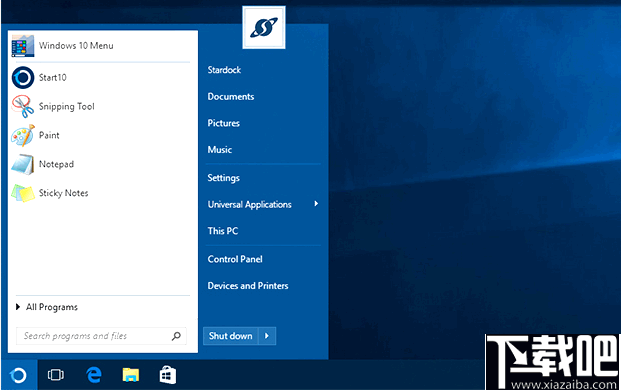Open This PC
Viewport: 621px width, 390px height.
(x=223, y=231)
